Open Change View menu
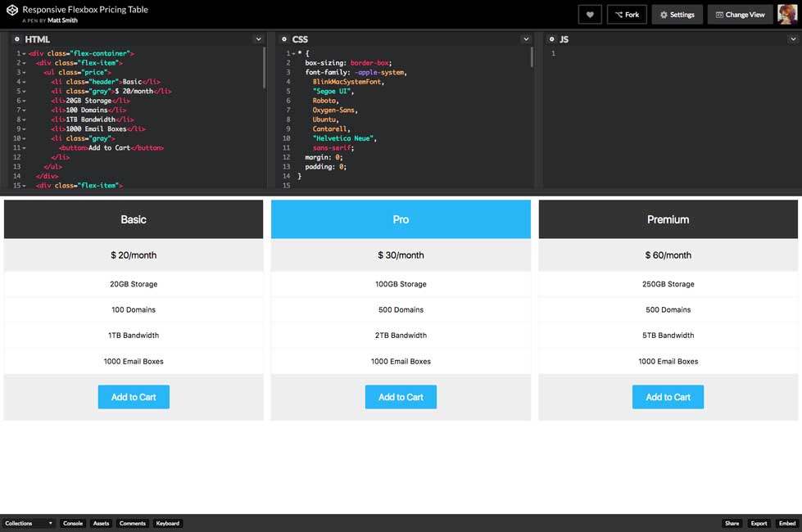802x532 pixels. click(x=738, y=15)
